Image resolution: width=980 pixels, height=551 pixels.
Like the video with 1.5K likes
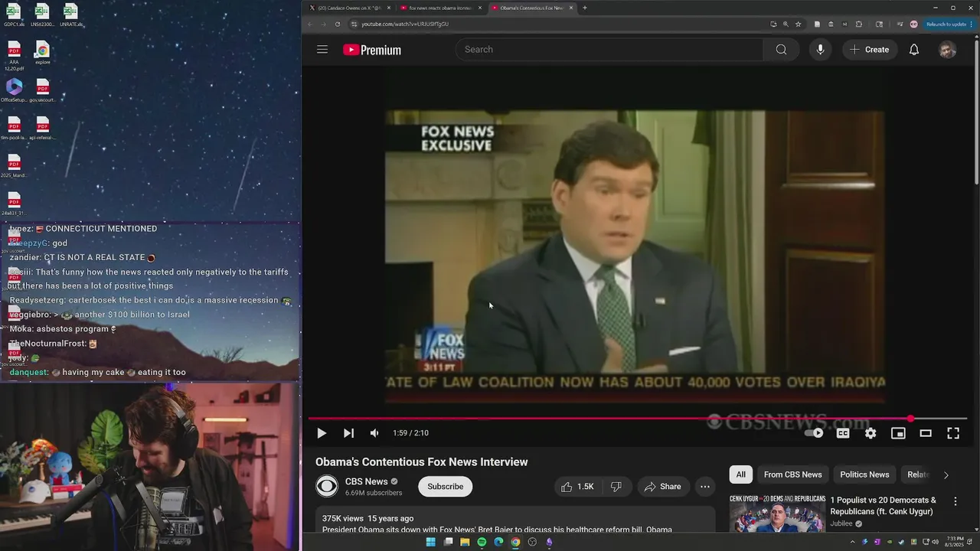coord(578,487)
